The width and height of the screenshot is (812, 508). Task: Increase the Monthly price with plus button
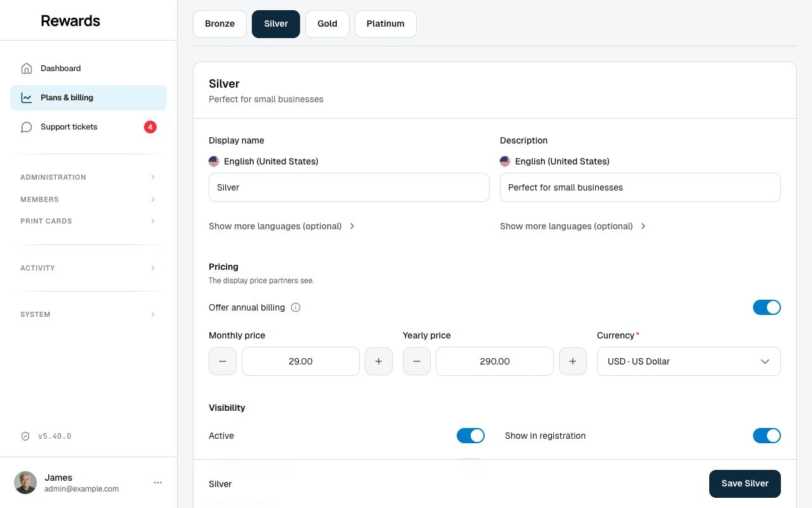click(x=379, y=361)
